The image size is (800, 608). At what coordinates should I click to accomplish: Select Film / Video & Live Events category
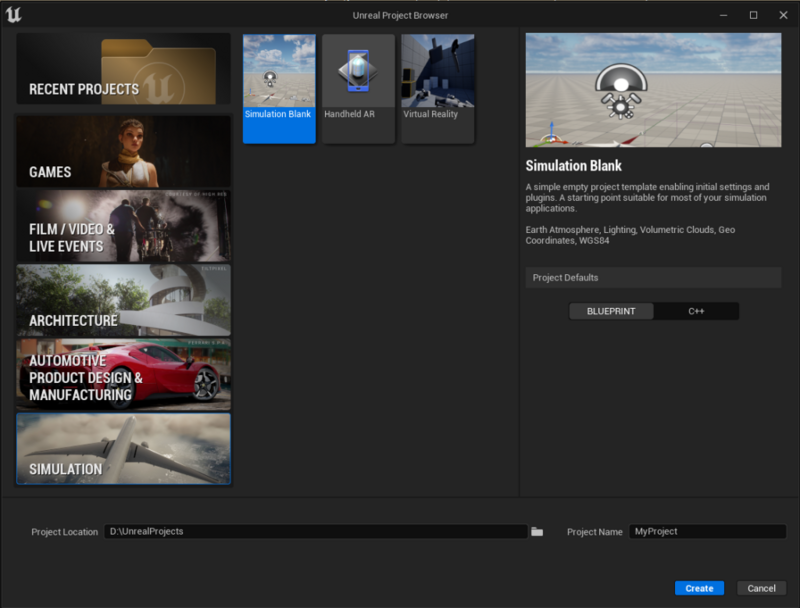tap(123, 226)
